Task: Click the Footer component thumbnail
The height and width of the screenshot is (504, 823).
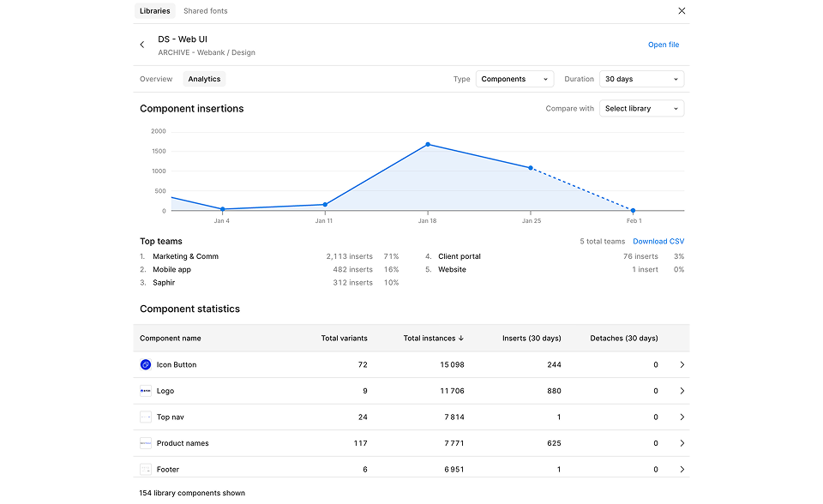Action: click(146, 469)
